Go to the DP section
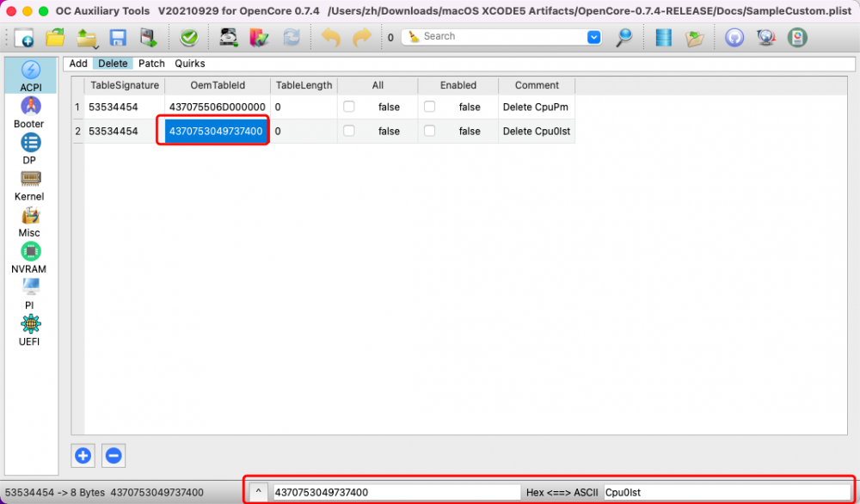 coord(31,149)
